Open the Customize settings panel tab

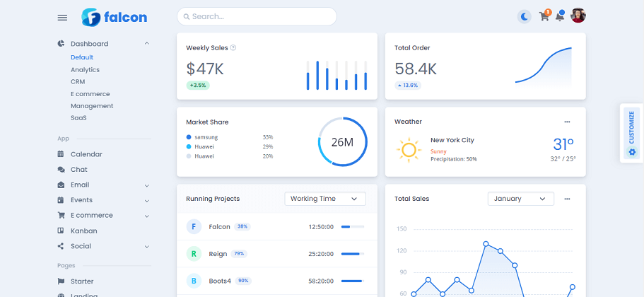(632, 133)
